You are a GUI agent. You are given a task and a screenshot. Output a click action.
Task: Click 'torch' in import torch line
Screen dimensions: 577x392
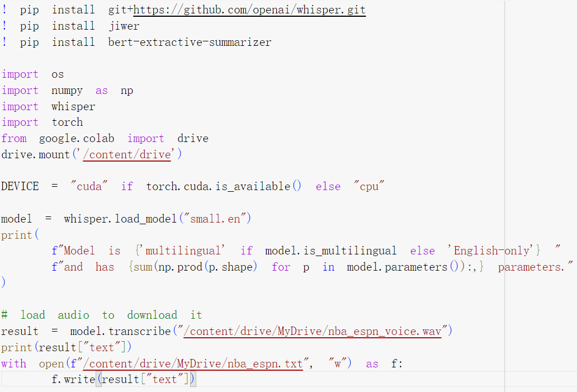click(x=67, y=122)
